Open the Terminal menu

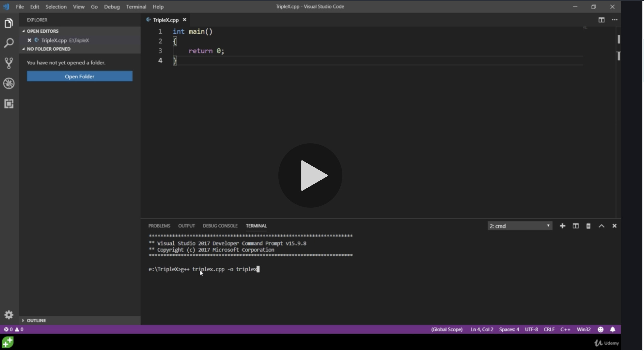point(136,7)
